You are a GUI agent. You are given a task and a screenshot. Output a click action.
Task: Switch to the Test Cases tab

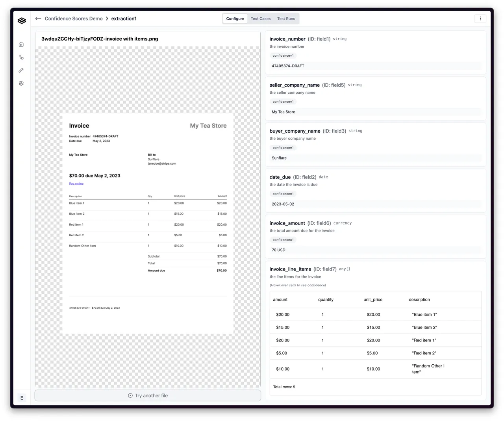click(x=261, y=19)
